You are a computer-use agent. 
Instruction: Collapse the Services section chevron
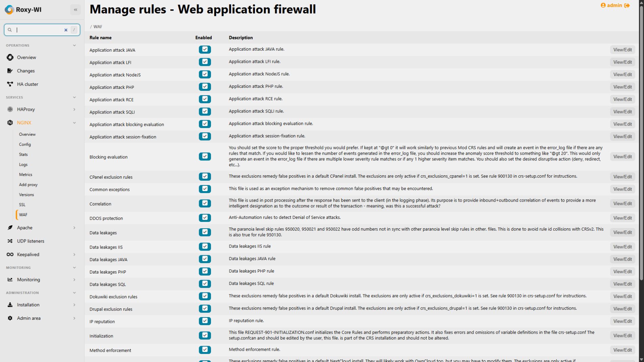click(x=74, y=98)
